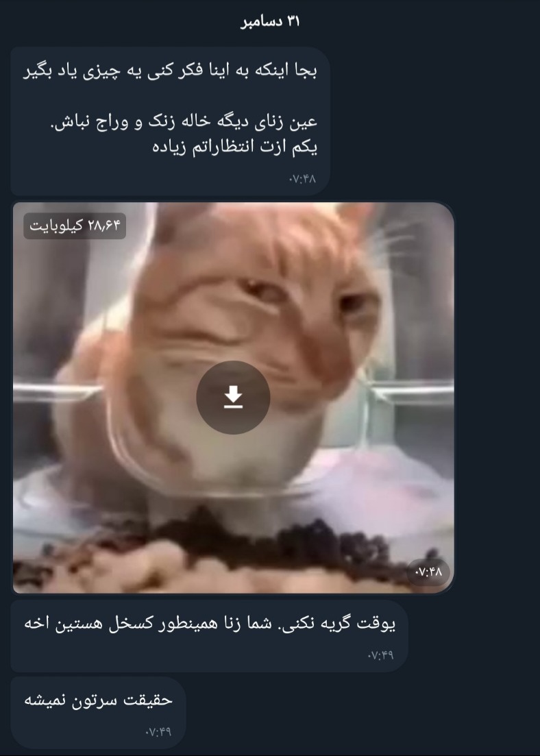The height and width of the screenshot is (756, 540).
Task: Tap the cat's whiskers in the preview
Action: coord(393,241)
